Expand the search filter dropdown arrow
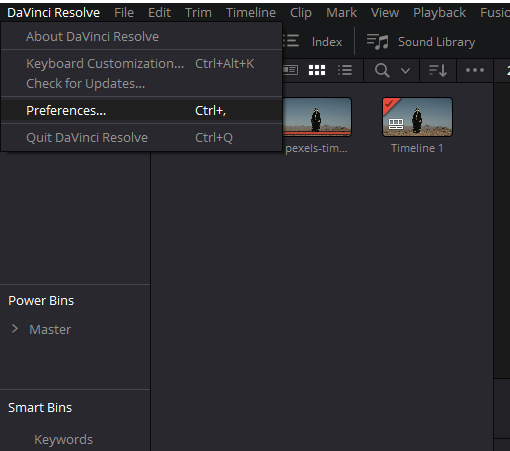 pyautogui.click(x=405, y=71)
